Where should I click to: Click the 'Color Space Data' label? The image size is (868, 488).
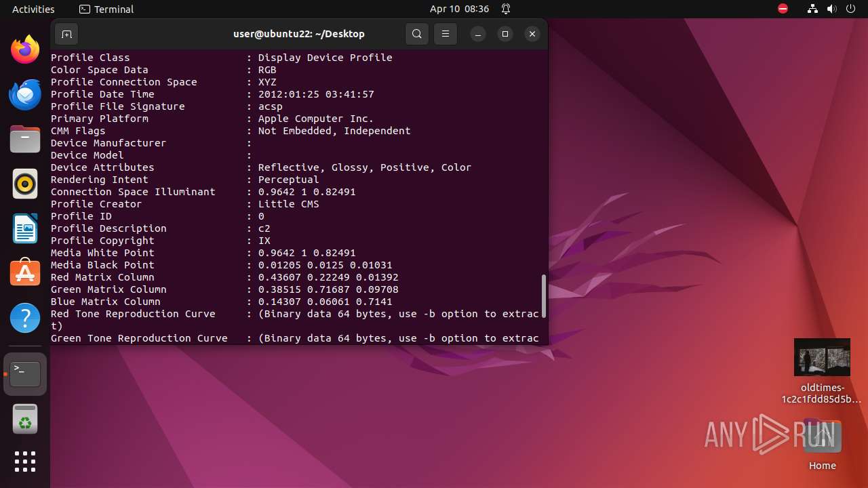click(x=100, y=70)
